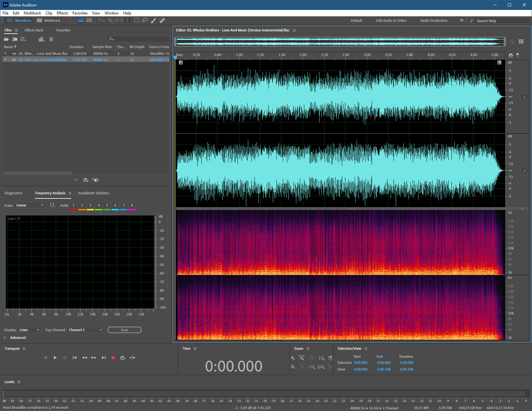Image resolution: width=532 pixels, height=411 pixels.
Task: Choose the Edit Audio to Video workspace
Action: 391,21
